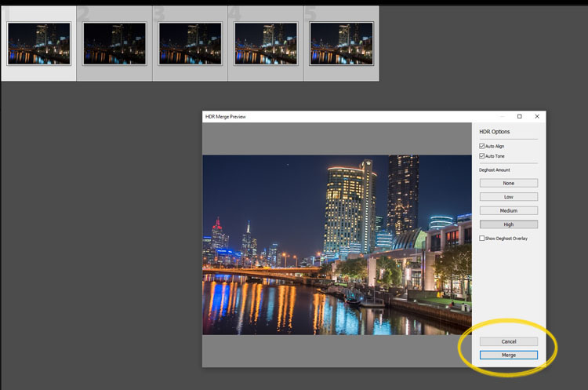
Task: Select the second exposure thumbnail
Action: pyautogui.click(x=114, y=43)
